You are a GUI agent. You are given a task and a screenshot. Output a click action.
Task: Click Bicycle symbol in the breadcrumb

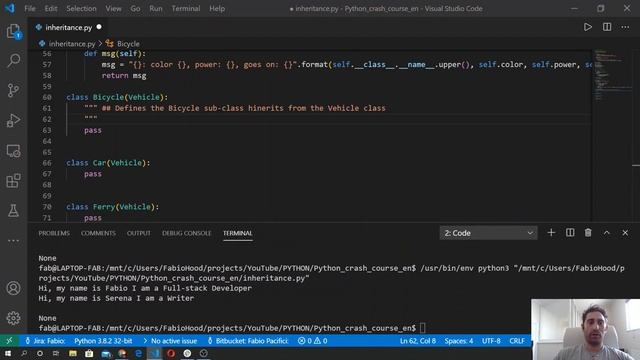pos(128,44)
